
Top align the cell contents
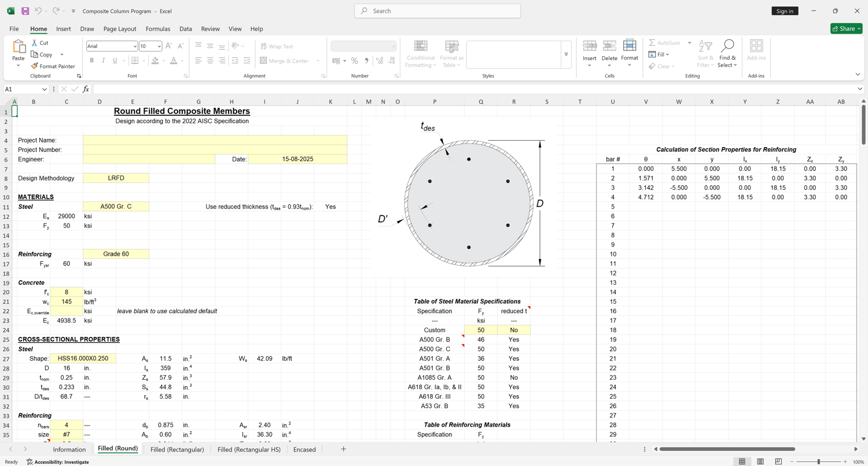pos(198,46)
